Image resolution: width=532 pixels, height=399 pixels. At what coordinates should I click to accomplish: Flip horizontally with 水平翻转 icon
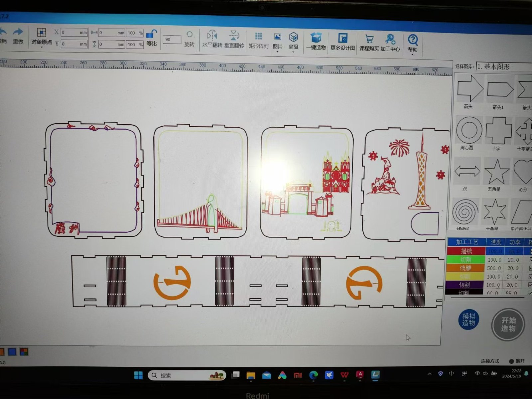(212, 36)
